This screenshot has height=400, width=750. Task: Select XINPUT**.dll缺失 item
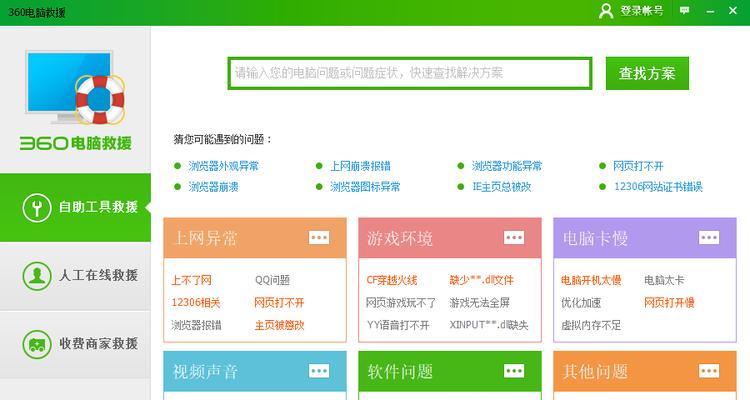click(x=489, y=325)
